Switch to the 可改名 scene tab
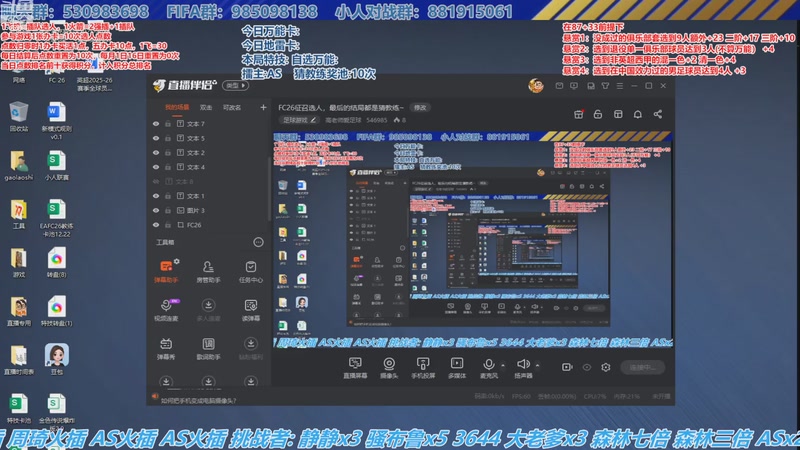Image resolution: width=800 pixels, height=450 pixels. [232, 108]
